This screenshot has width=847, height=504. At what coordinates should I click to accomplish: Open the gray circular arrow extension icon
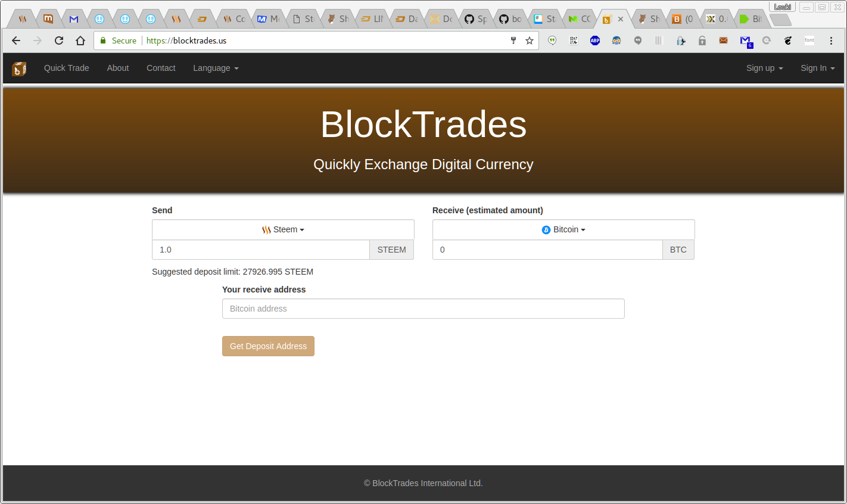pyautogui.click(x=767, y=41)
